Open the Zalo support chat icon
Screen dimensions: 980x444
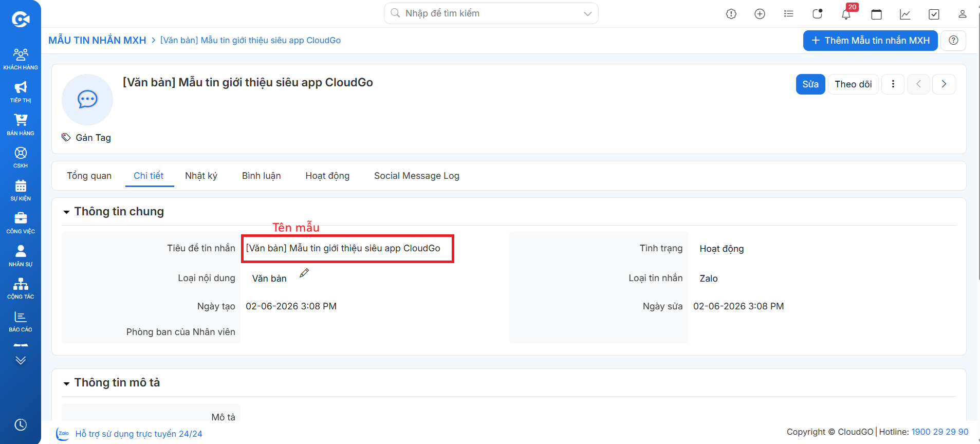pos(63,434)
